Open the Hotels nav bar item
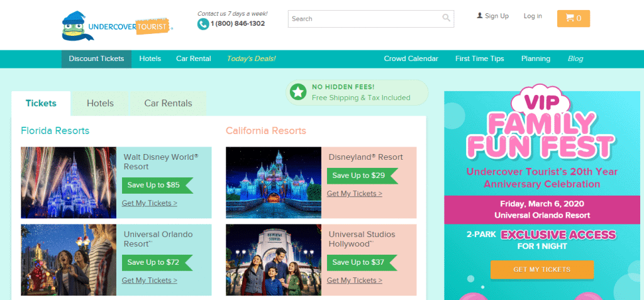Image resolution: width=644 pixels, height=300 pixels. point(150,58)
